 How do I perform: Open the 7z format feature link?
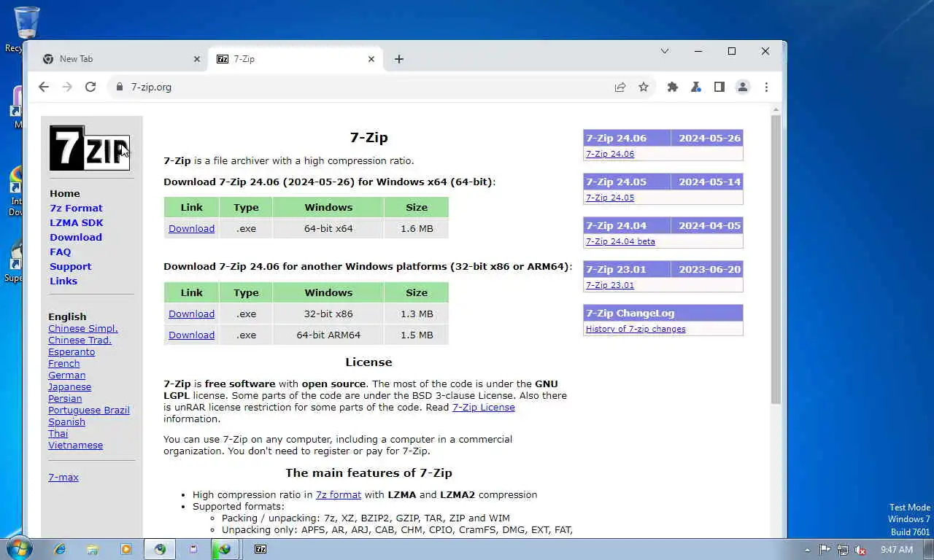point(339,494)
